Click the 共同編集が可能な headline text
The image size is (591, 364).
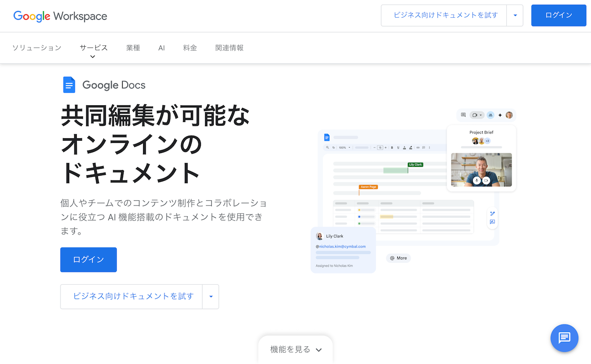[x=156, y=117]
